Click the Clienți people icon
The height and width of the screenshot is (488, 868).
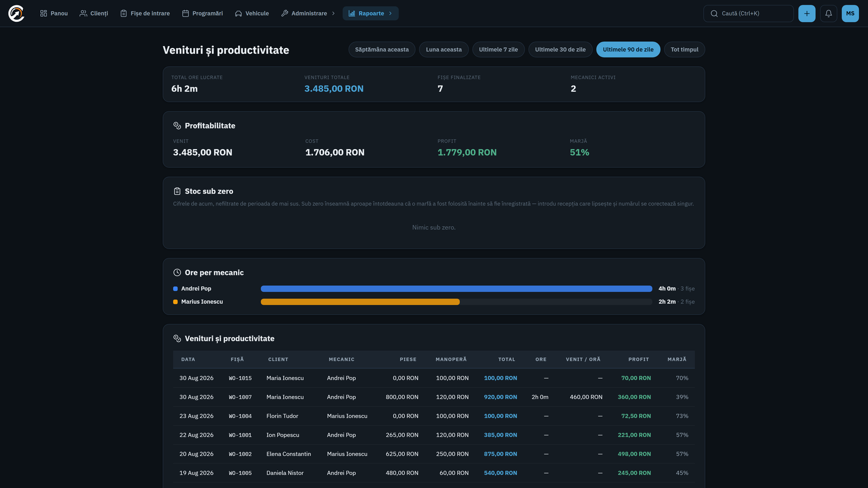[83, 14]
